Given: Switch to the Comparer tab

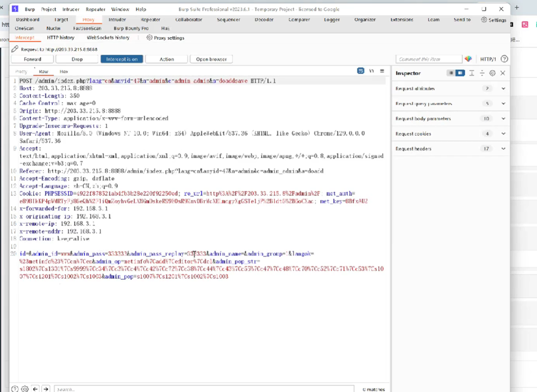Looking at the screenshot, I should click(x=299, y=20).
